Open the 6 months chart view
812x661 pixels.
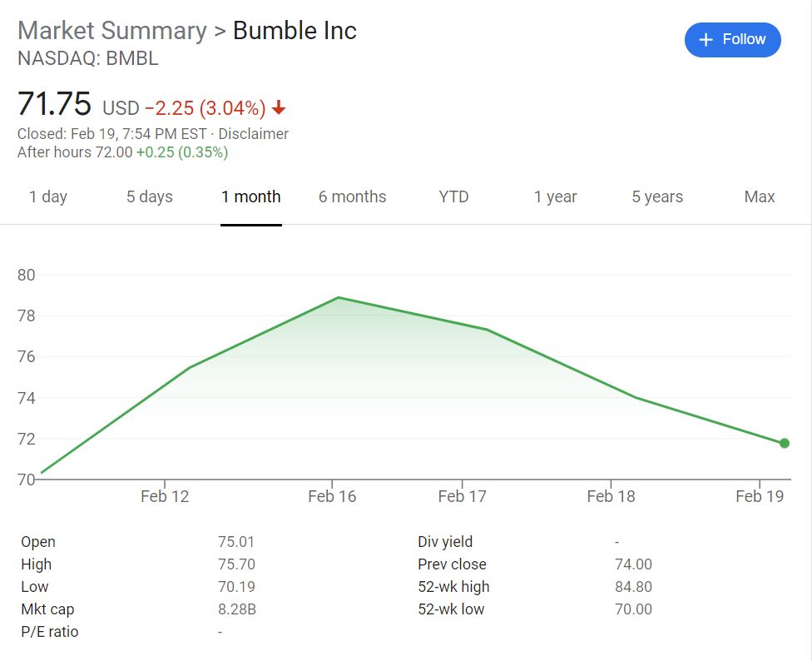[x=353, y=197]
